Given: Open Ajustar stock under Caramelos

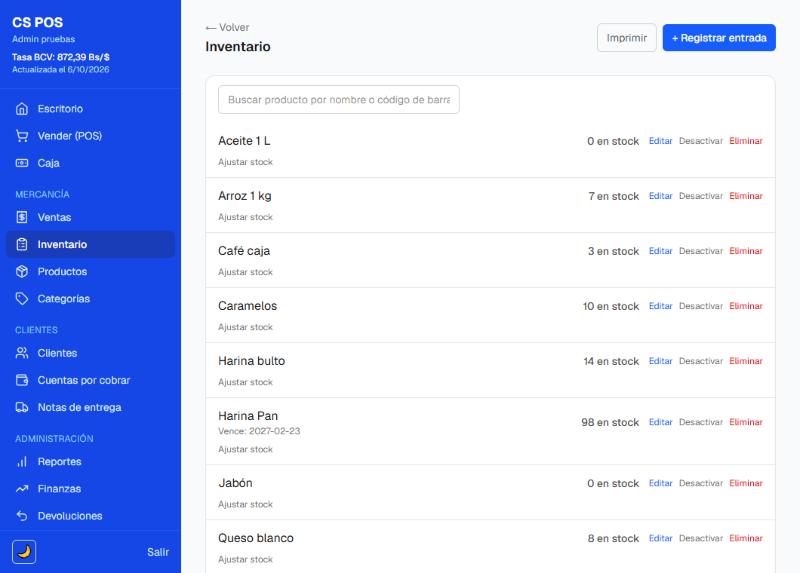Looking at the screenshot, I should 245,327.
